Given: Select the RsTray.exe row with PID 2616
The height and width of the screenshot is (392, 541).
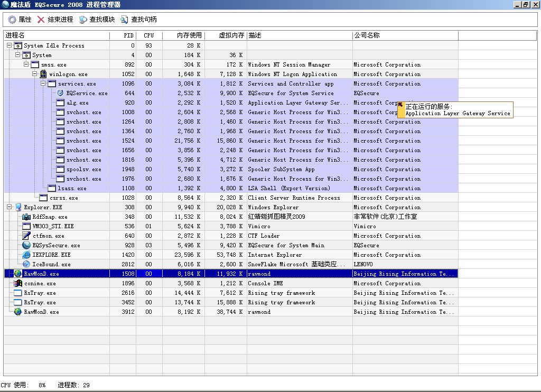Looking at the screenshot, I should click(x=40, y=293).
